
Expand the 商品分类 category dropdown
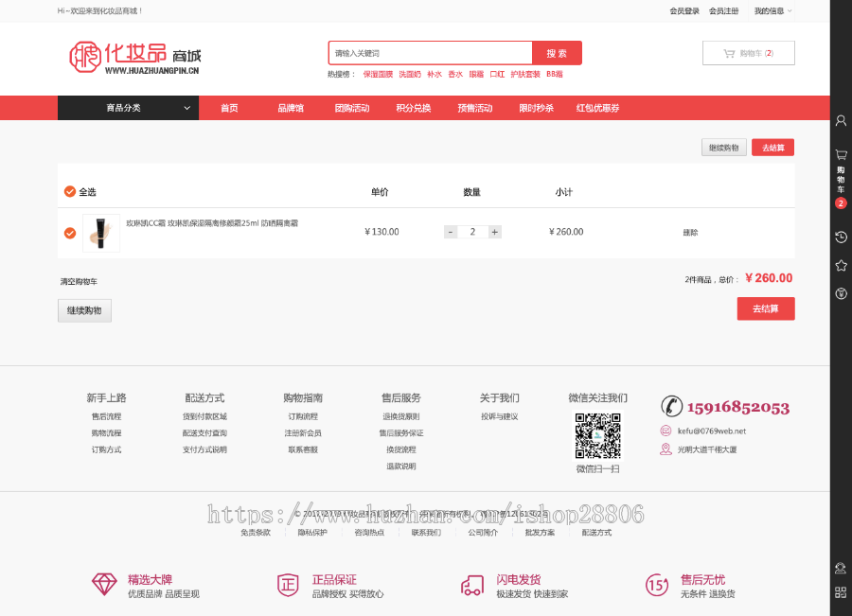128,108
